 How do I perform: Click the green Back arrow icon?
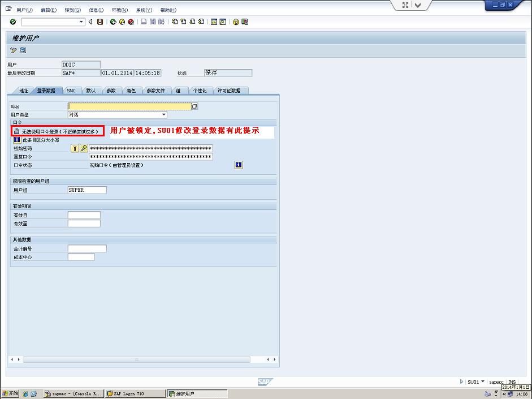click(x=113, y=22)
